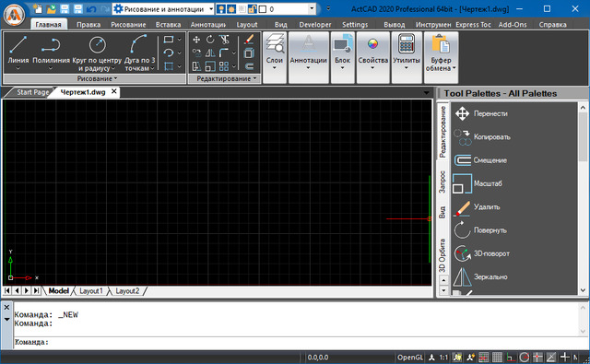Viewport: 590px width, 364px height.
Task: Select the Линия line drawing tool
Action: (x=18, y=53)
